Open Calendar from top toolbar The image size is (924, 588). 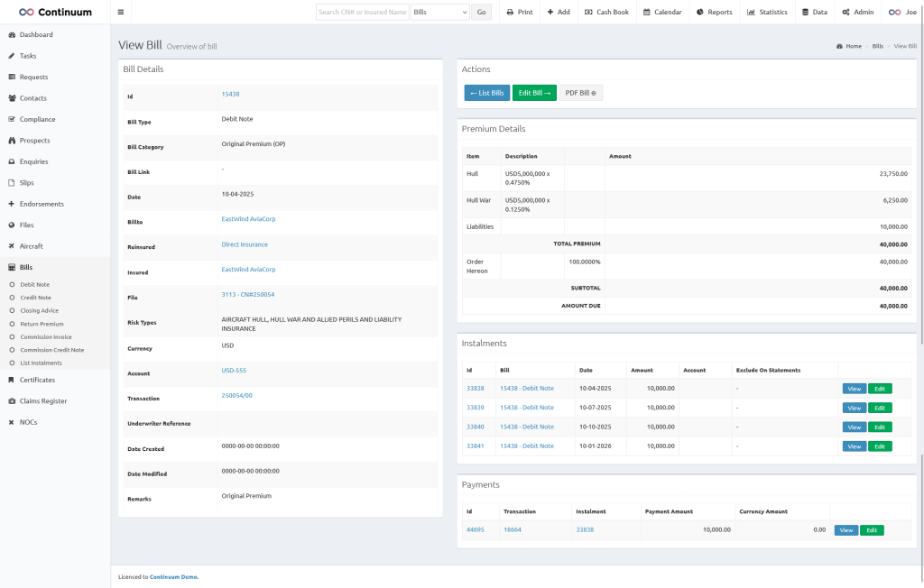[x=662, y=12]
